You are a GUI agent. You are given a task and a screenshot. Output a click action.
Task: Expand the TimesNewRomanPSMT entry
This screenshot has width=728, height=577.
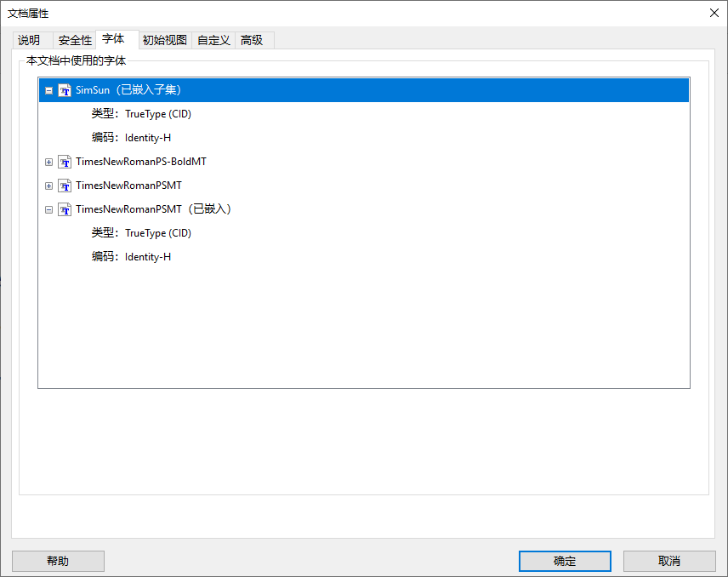[49, 186]
